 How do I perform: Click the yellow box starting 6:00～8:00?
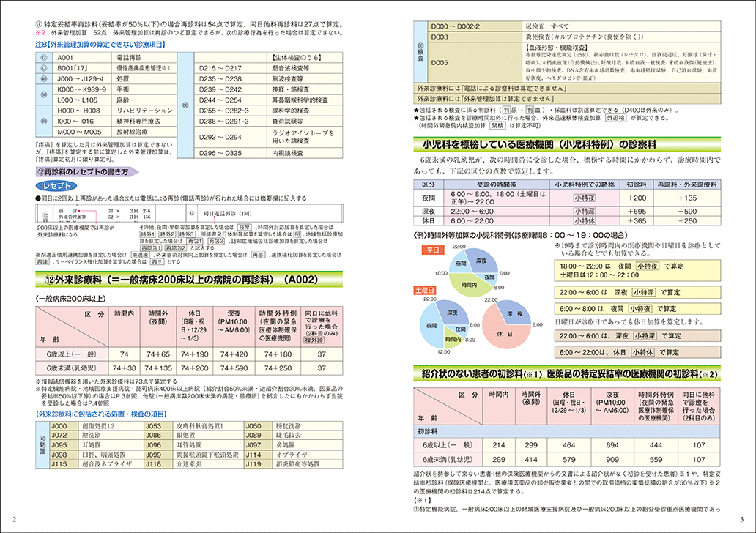pyautogui.click(x=637, y=309)
